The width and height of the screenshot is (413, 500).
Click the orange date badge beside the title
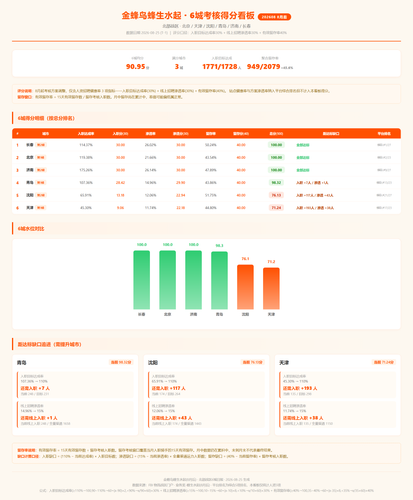coord(274,17)
